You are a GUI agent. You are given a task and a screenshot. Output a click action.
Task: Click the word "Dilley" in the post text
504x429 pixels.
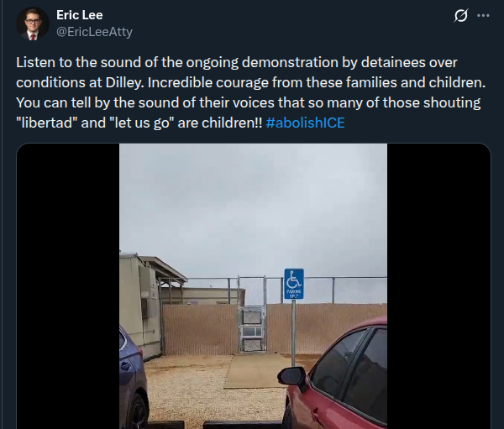(123, 82)
